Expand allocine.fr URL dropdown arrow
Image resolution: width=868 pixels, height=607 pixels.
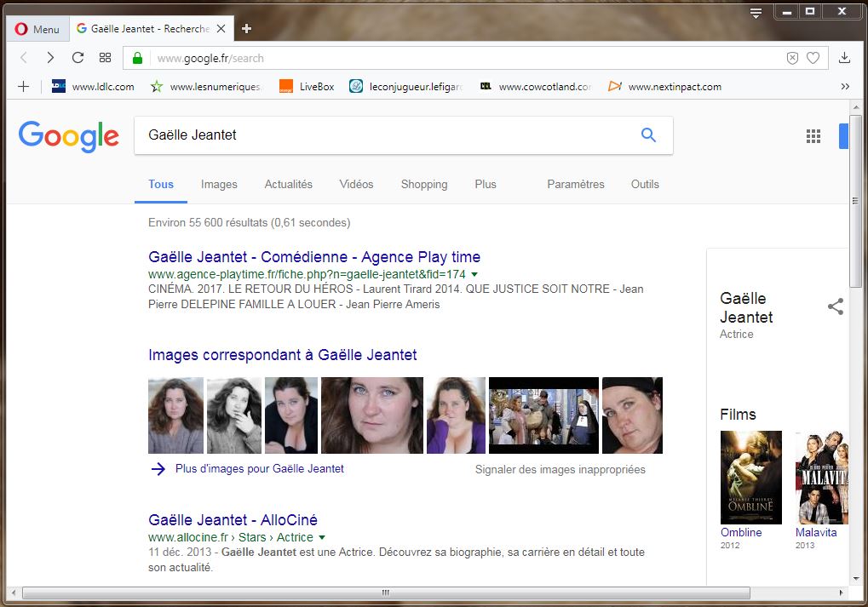click(x=322, y=537)
